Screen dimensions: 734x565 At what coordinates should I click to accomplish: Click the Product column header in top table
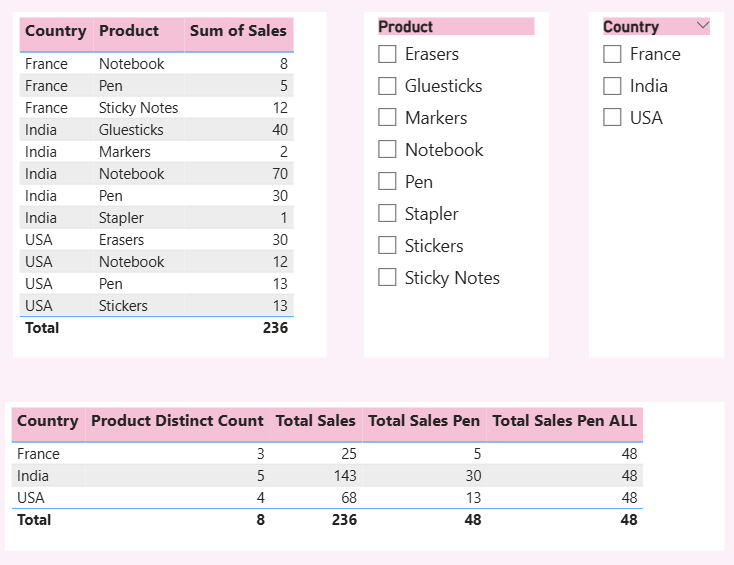(129, 31)
